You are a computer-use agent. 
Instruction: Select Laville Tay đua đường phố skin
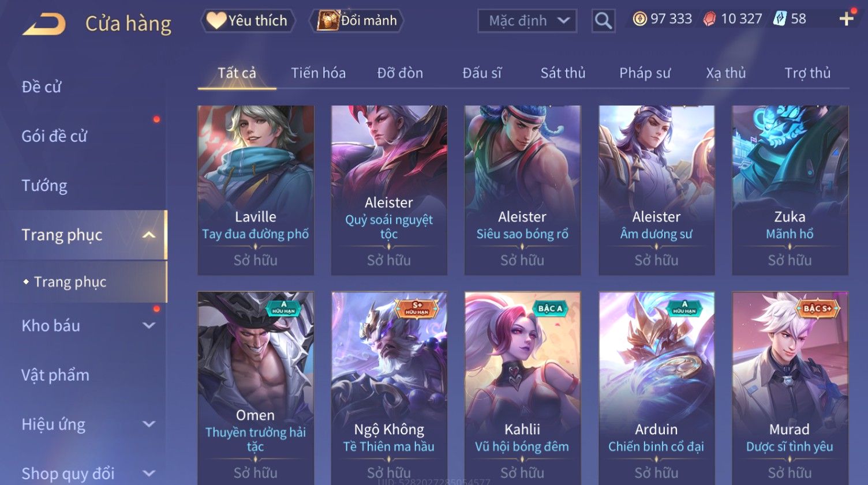pyautogui.click(x=256, y=190)
